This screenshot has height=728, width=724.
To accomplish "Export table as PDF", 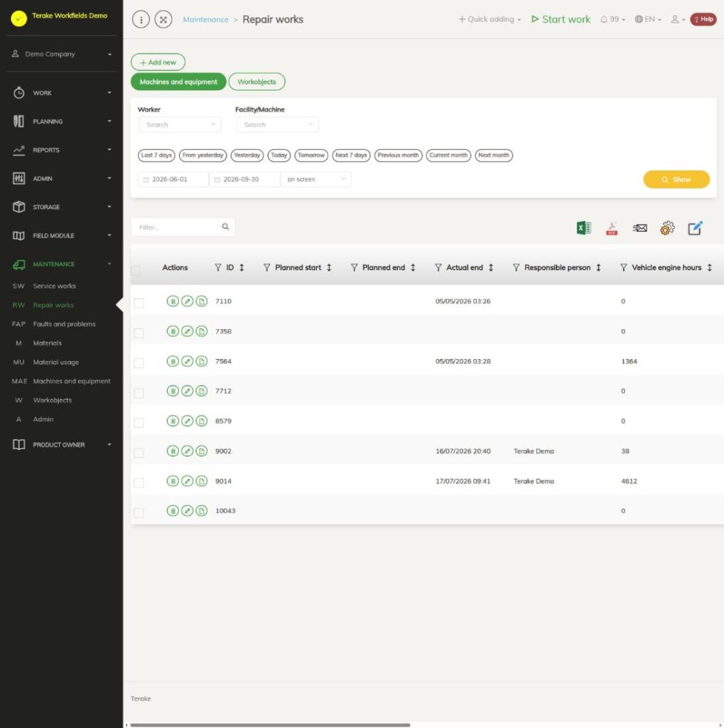I will click(x=612, y=228).
